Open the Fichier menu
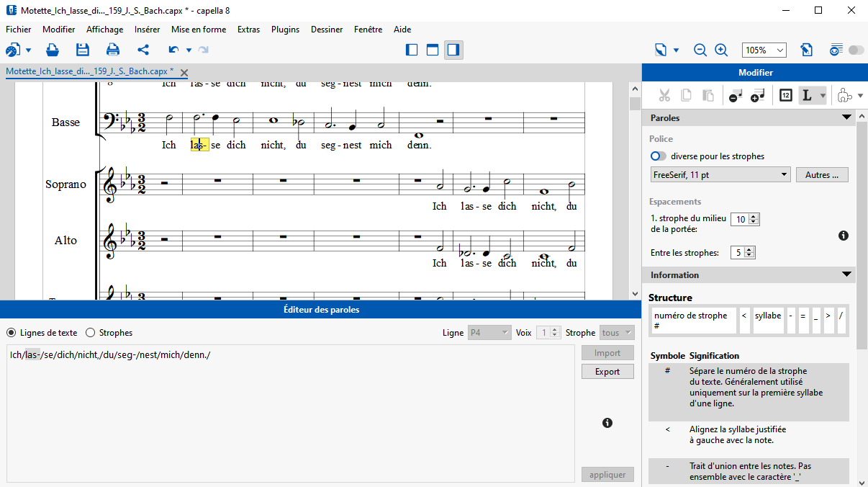The height and width of the screenshot is (487, 868). (19, 30)
